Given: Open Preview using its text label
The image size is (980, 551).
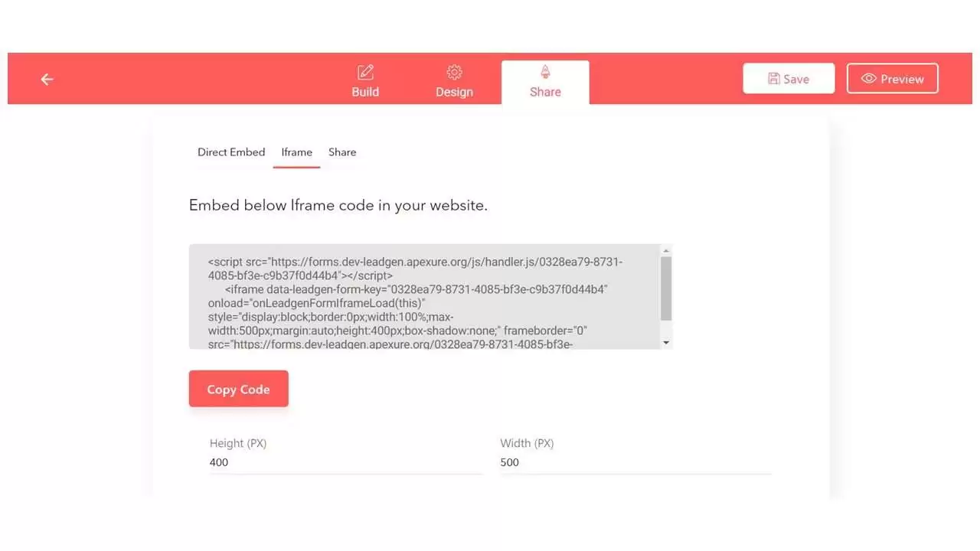Looking at the screenshot, I should click(902, 79).
